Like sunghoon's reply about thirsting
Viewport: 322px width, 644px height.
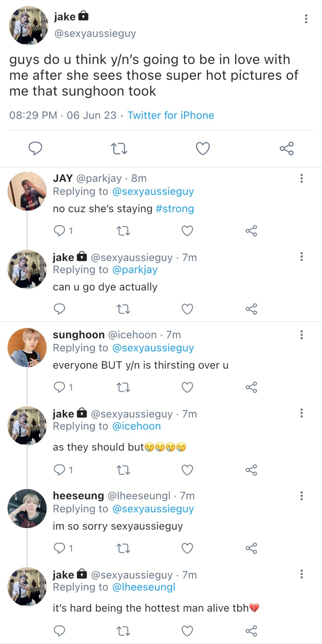click(187, 387)
